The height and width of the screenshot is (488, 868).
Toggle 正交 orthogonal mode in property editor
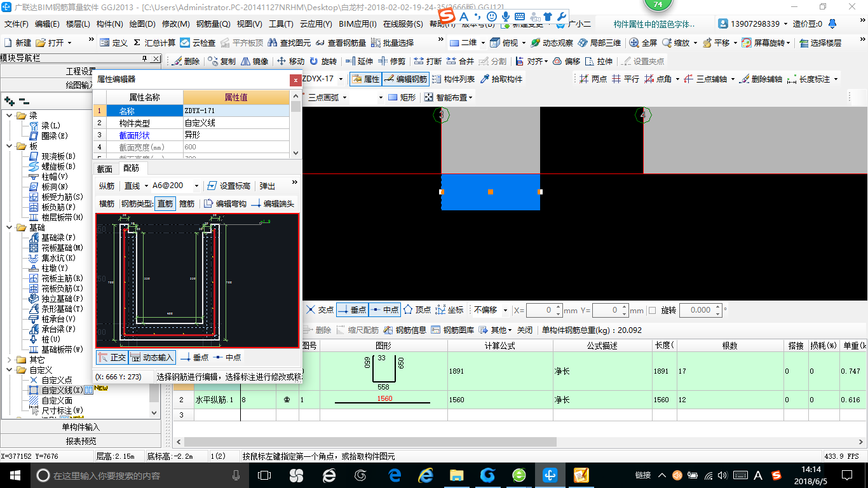click(x=112, y=357)
